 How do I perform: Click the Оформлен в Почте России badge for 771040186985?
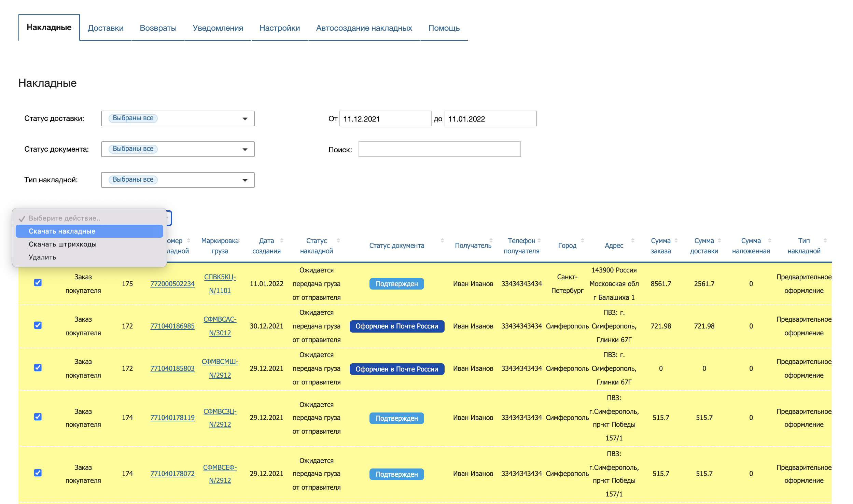point(396,326)
